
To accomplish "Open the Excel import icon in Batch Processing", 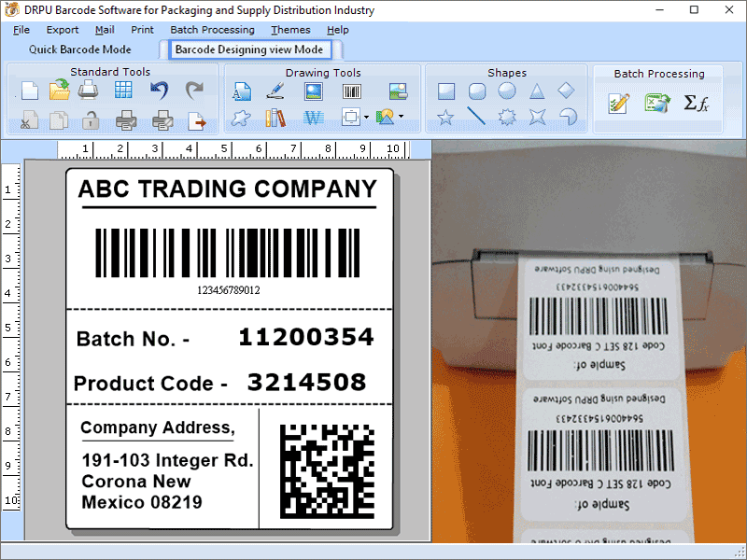I will (x=656, y=103).
